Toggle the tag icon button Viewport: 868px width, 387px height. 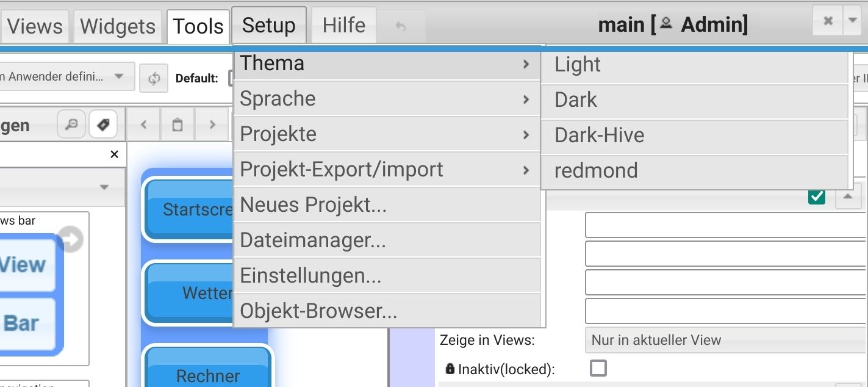(102, 125)
